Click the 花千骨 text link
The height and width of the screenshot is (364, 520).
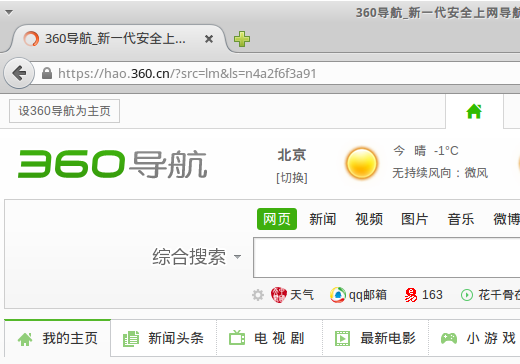coord(499,295)
